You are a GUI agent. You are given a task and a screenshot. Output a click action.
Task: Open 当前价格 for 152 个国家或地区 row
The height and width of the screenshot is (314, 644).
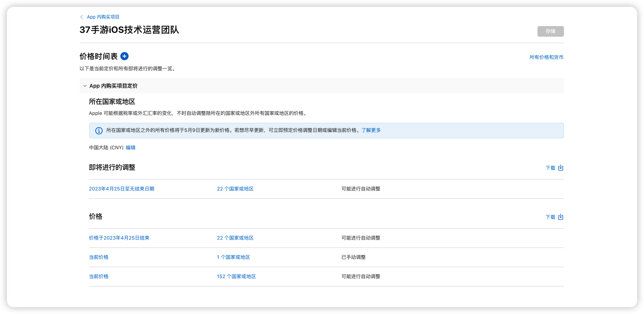[99, 277]
